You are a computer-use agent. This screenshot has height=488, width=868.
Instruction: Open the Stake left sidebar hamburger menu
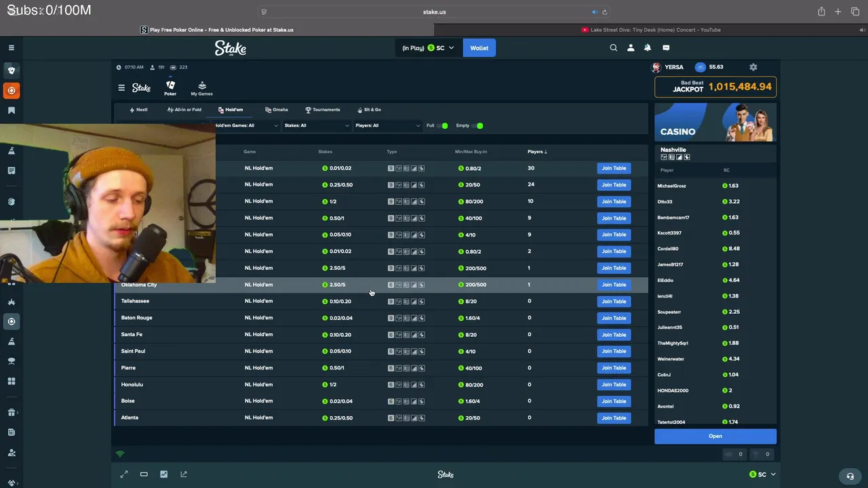point(11,47)
